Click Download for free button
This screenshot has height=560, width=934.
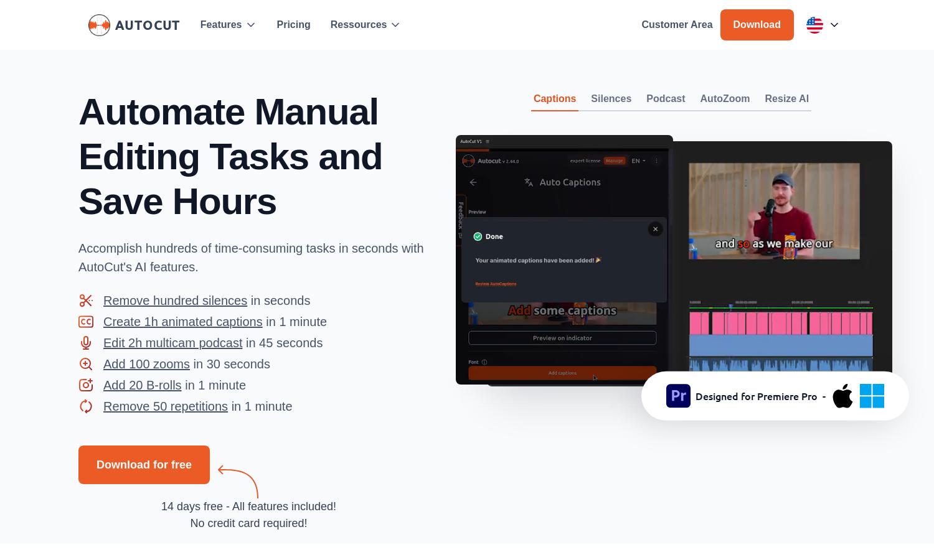click(x=144, y=465)
